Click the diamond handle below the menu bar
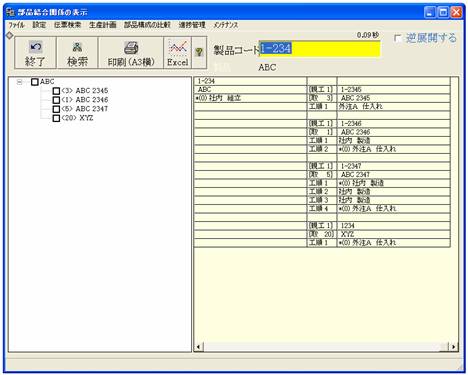The height and width of the screenshot is (375, 468). tap(10, 35)
